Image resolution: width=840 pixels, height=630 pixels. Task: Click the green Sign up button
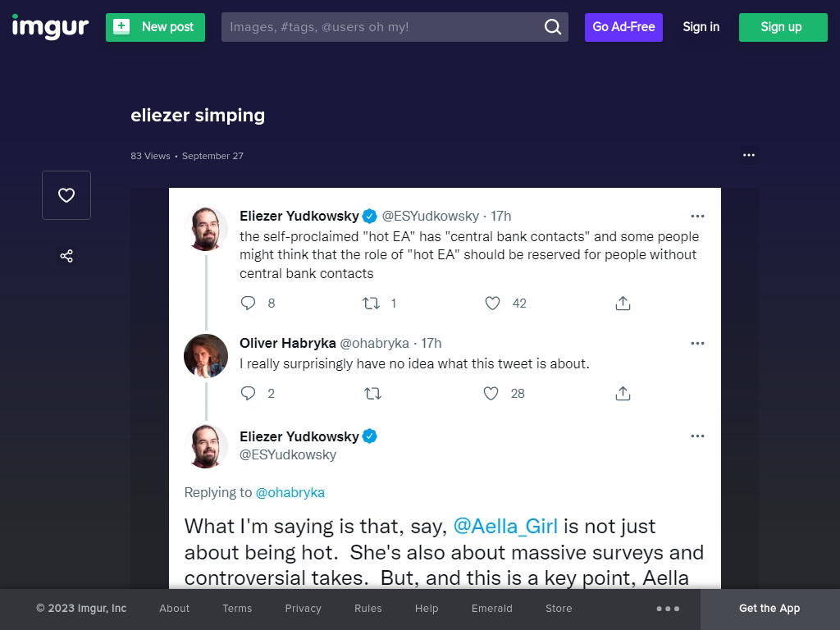[x=783, y=27]
